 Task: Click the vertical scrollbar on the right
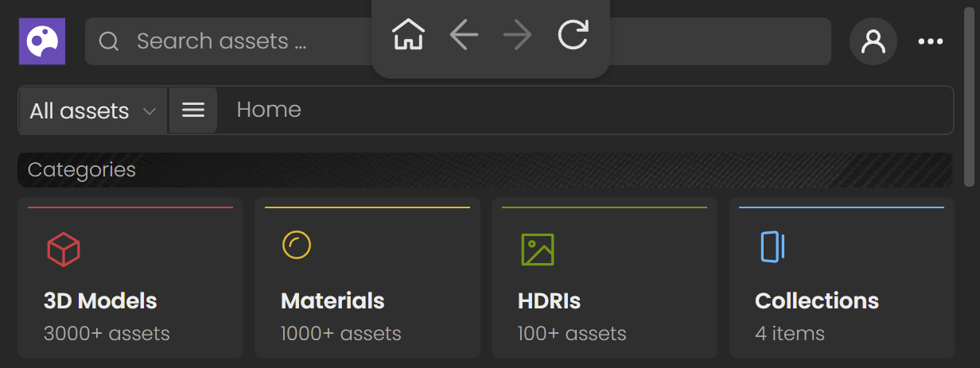coord(968,95)
